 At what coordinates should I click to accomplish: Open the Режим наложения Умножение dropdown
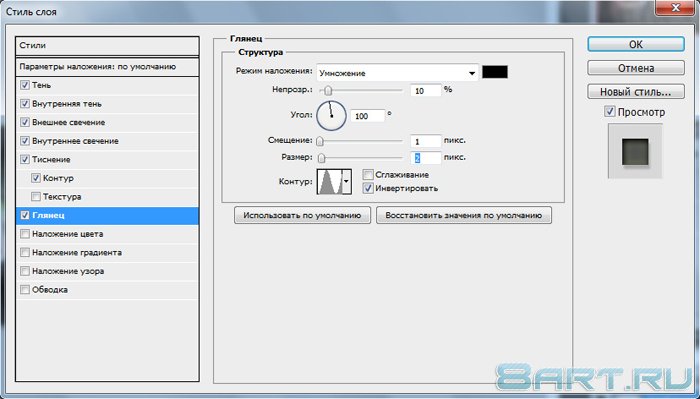(x=397, y=73)
